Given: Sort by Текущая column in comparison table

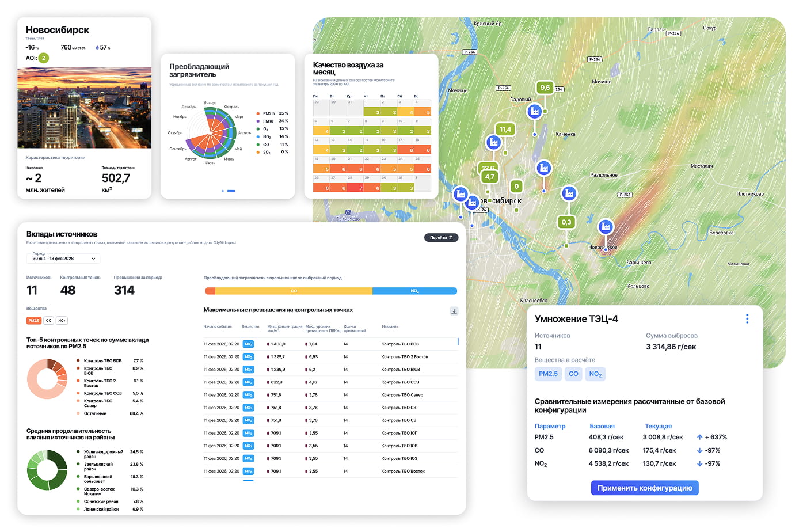Looking at the screenshot, I should (x=658, y=427).
